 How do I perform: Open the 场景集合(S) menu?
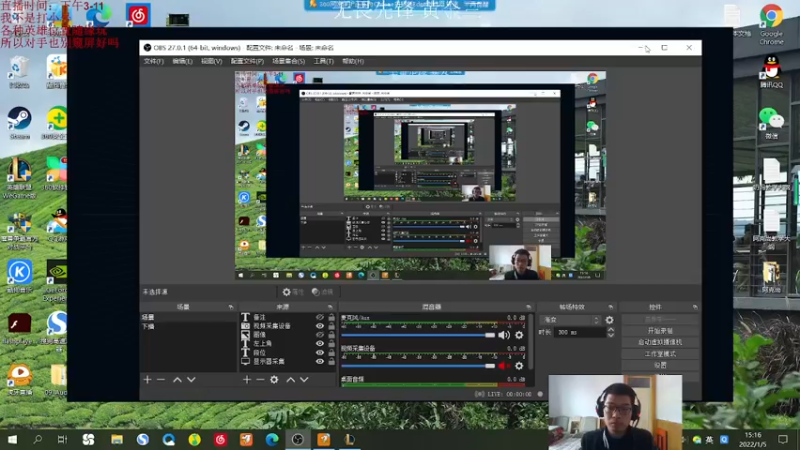pos(288,61)
